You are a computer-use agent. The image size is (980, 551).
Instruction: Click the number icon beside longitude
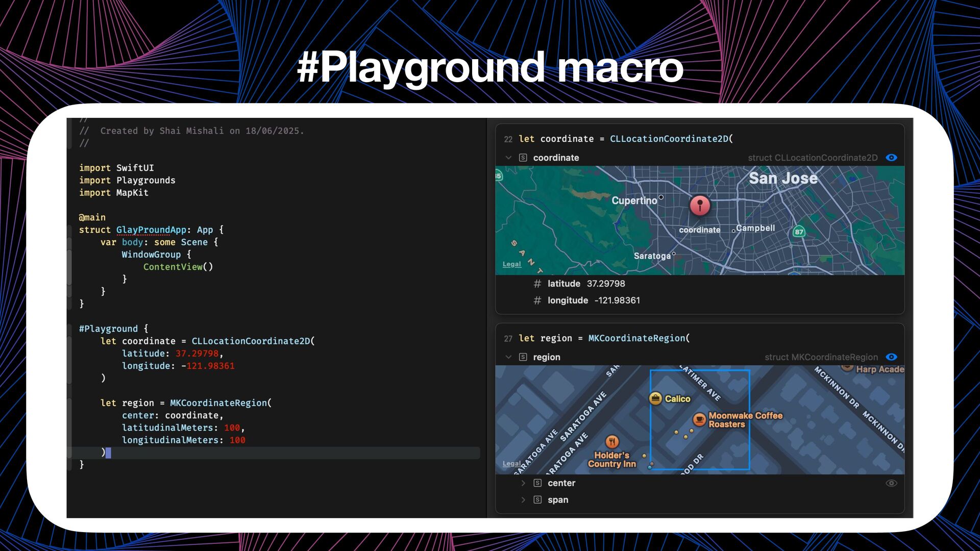pyautogui.click(x=537, y=300)
